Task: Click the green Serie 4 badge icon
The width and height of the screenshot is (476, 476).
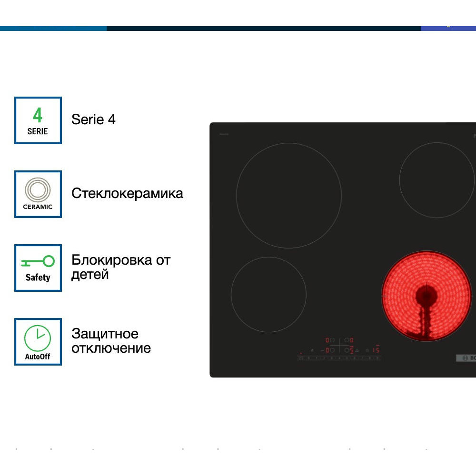Action: tap(38, 120)
